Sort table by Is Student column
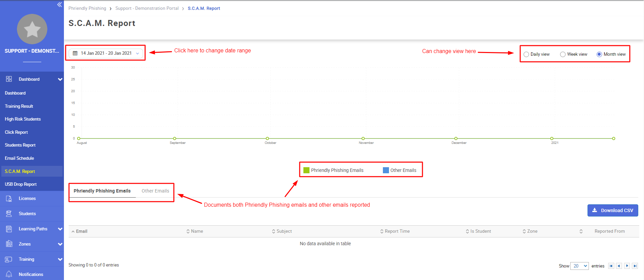The width and height of the screenshot is (644, 280). click(478, 231)
